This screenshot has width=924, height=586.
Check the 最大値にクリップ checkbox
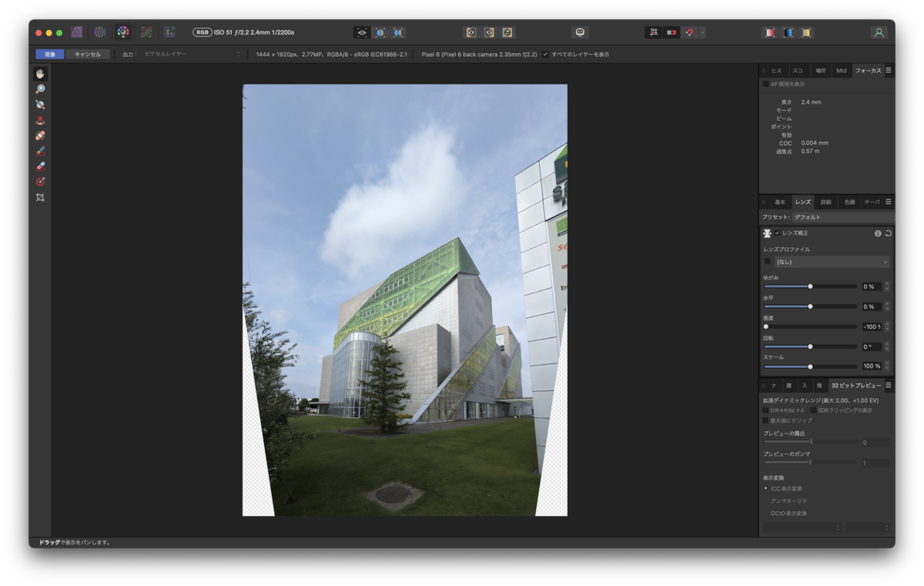pyautogui.click(x=765, y=420)
